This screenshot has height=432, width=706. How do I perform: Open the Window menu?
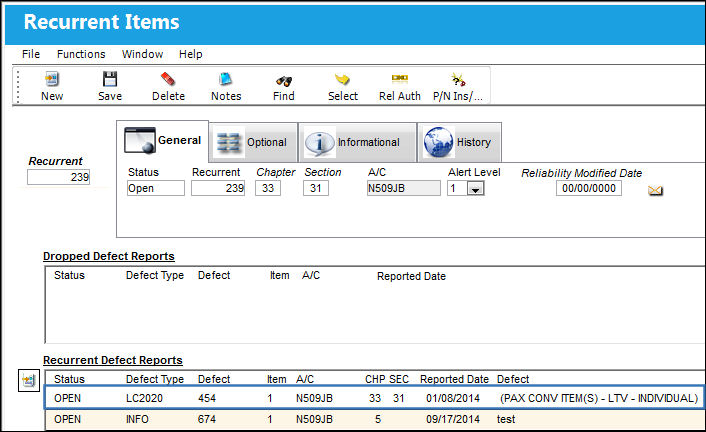click(x=142, y=54)
